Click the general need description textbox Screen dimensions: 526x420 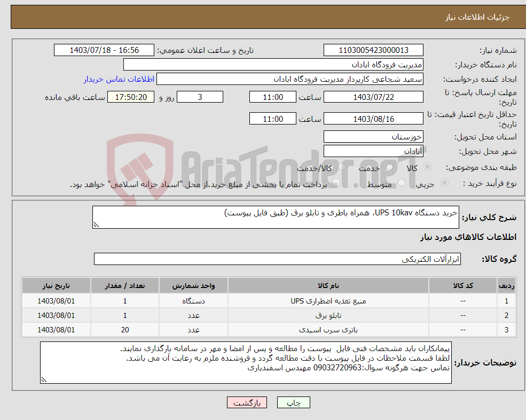click(x=276, y=217)
